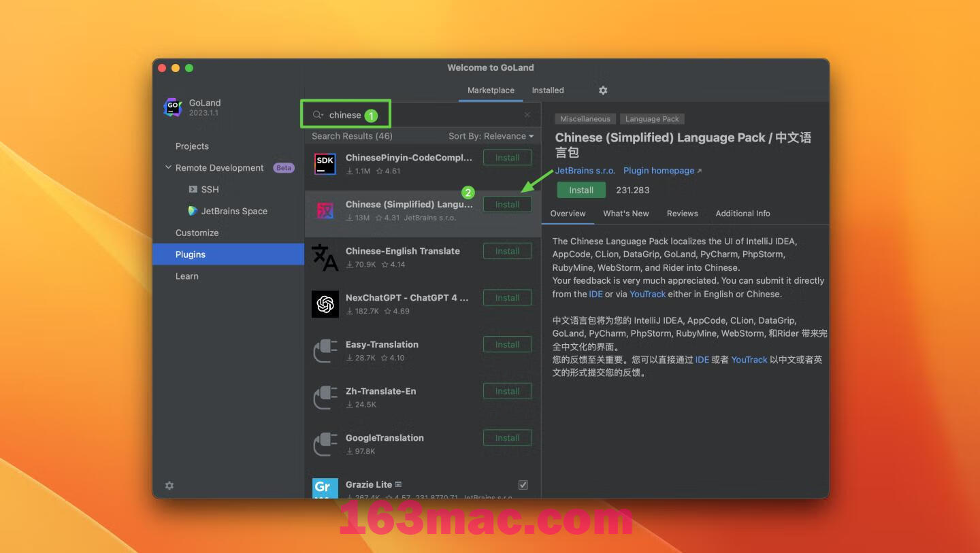Select Plugins in the sidebar
980x553 pixels.
tap(228, 254)
